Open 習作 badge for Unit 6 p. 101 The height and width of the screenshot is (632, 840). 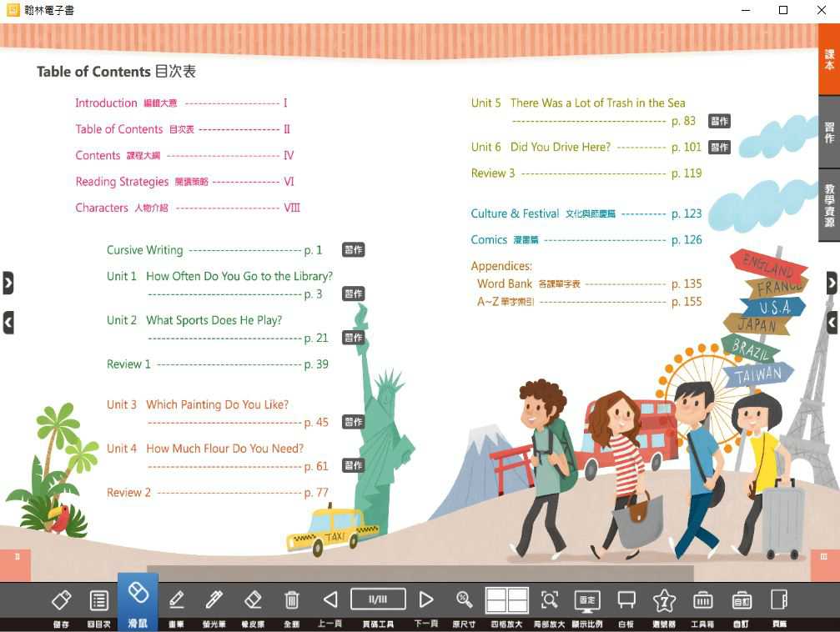(x=720, y=147)
